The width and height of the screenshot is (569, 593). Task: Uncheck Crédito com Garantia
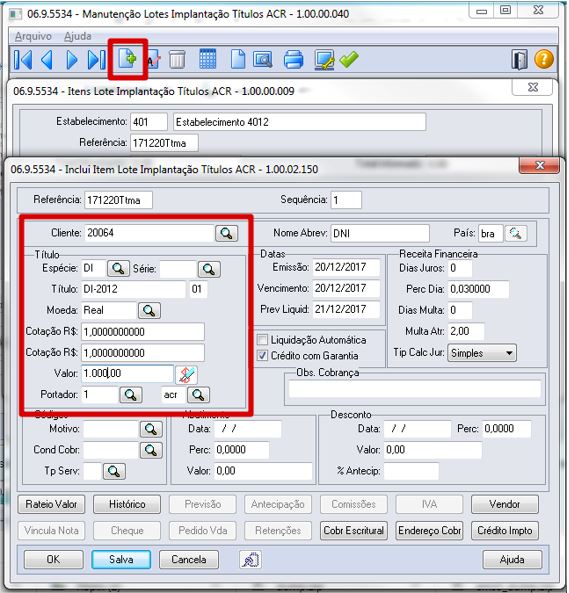click(262, 355)
